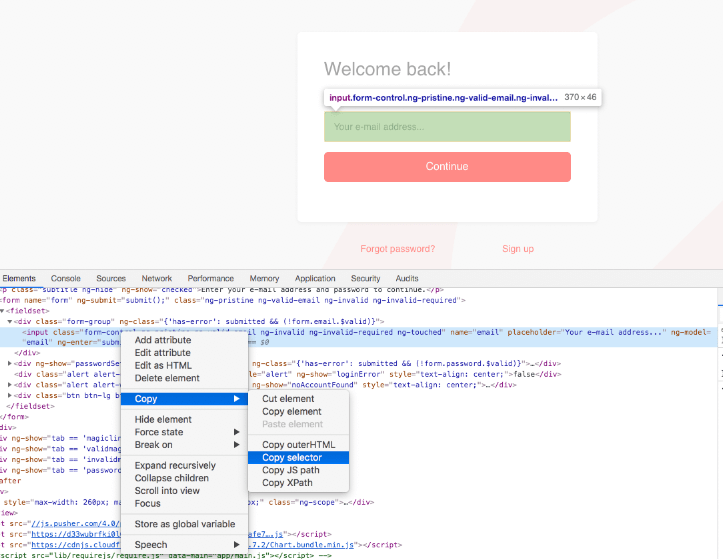The image size is (723, 559).
Task: Choose Expand recursively menu entry
Action: pyautogui.click(x=184, y=465)
